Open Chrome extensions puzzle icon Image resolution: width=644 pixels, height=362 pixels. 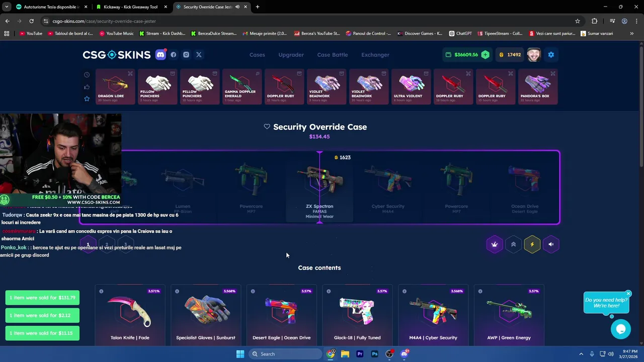point(595,21)
